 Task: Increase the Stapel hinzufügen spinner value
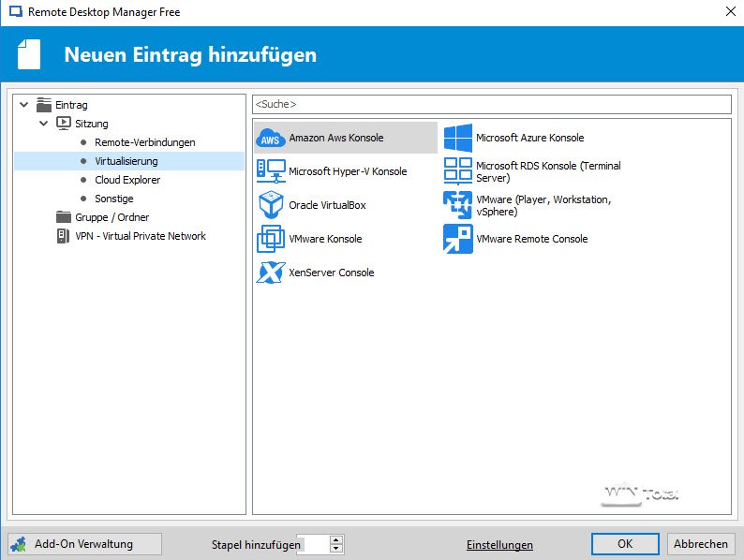click(336, 540)
